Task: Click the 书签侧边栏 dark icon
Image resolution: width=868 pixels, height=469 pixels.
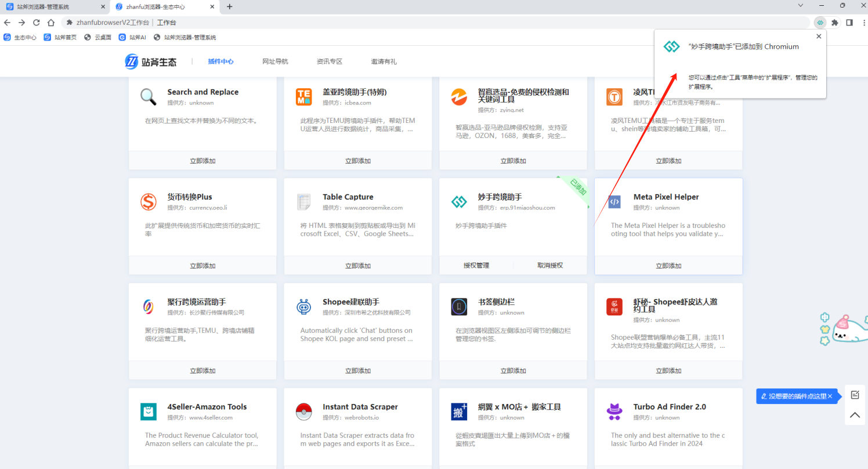Action: [459, 307]
